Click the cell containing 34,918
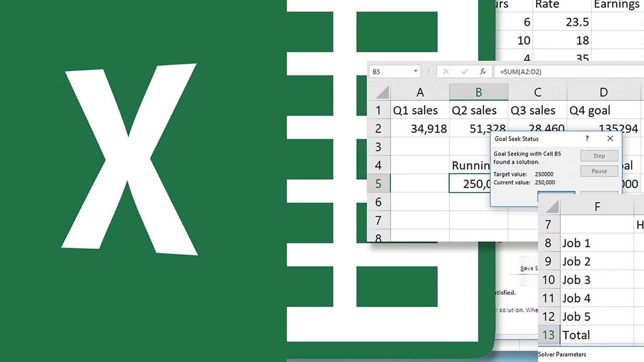 click(x=420, y=128)
